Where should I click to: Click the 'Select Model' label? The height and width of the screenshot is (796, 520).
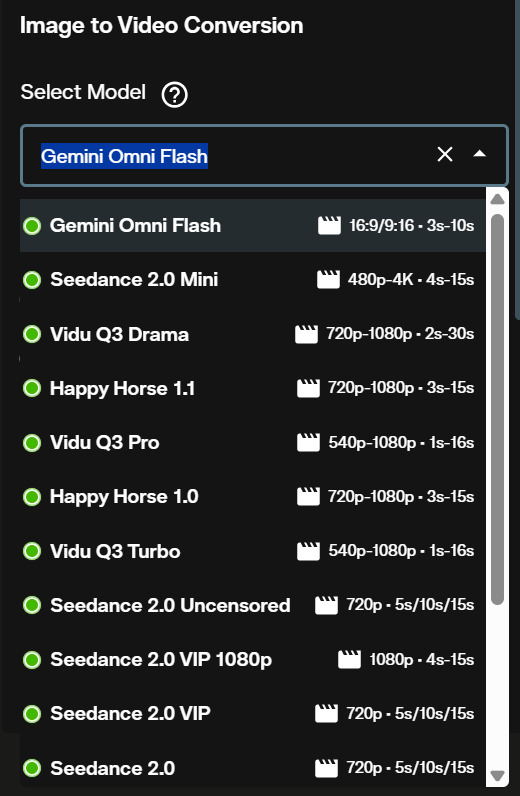coord(83,92)
